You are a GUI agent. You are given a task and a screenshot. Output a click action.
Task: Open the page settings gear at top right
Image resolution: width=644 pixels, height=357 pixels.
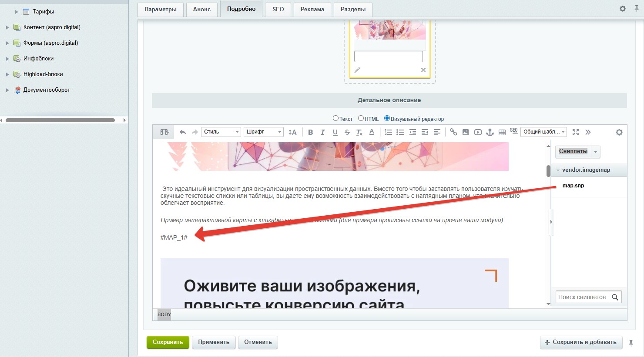[623, 9]
